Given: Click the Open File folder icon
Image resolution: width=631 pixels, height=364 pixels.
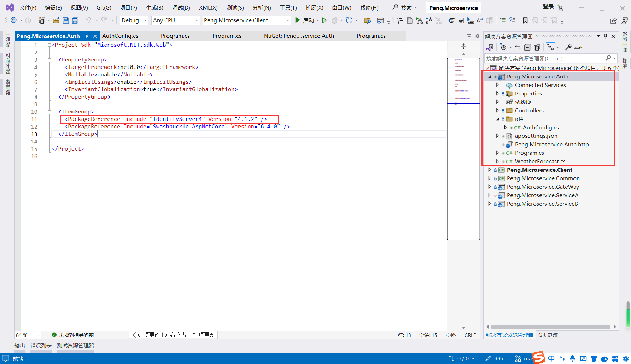Looking at the screenshot, I should click(56, 20).
